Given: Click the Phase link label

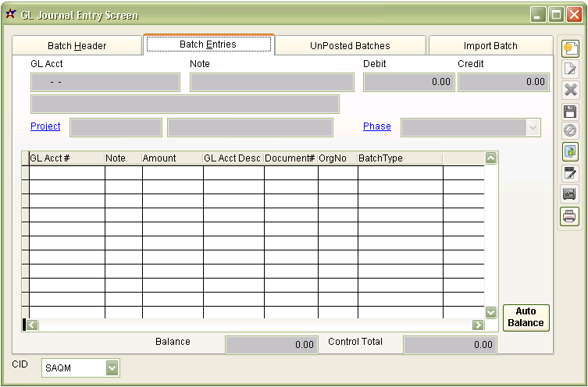Looking at the screenshot, I should [377, 126].
